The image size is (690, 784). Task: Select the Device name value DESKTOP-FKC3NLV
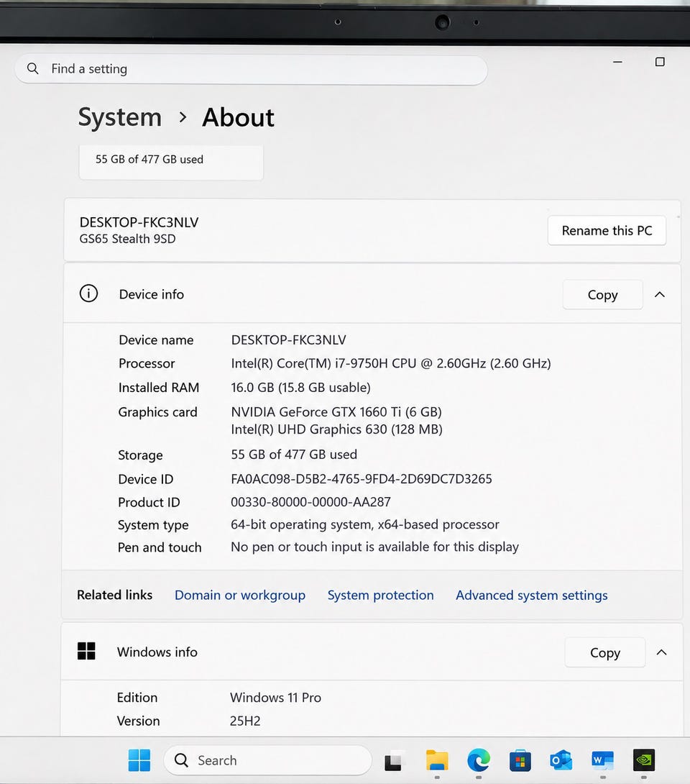pyautogui.click(x=288, y=340)
